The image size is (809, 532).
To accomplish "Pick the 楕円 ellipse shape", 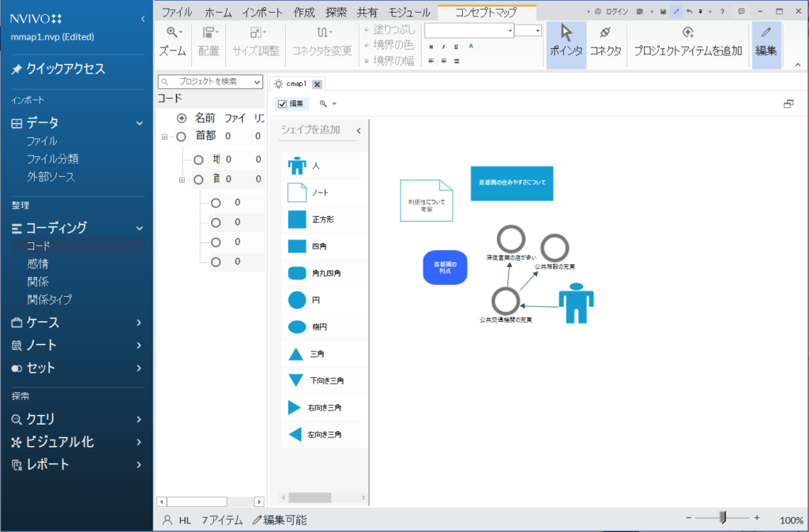I will 297,327.
